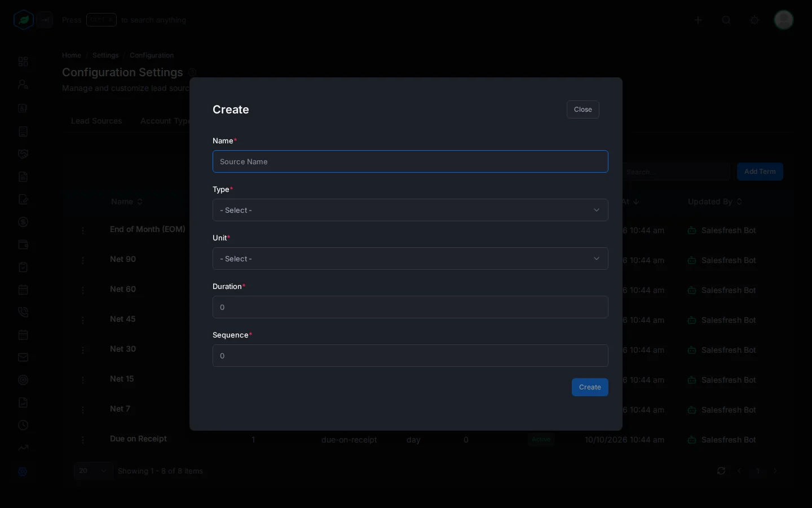Open the trending arrow analytics sidebar icon
812x508 pixels.
pos(23,448)
